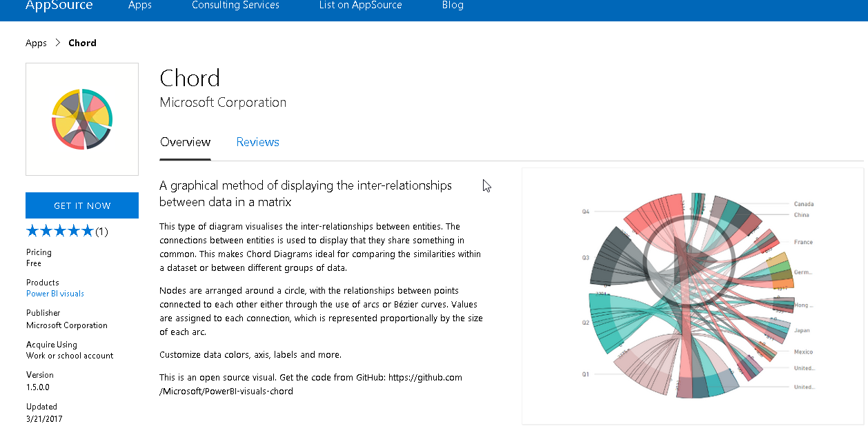Open the Blog navigation item
This screenshot has width=868, height=426.
point(453,6)
